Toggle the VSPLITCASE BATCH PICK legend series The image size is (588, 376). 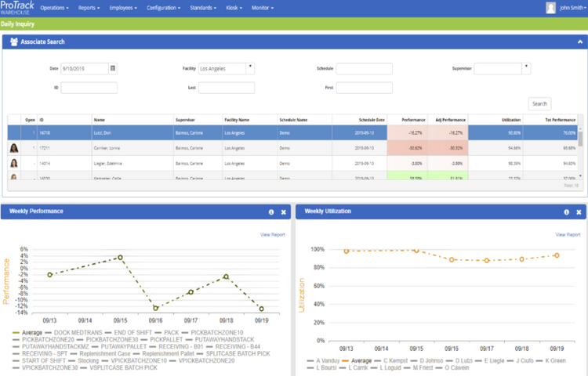pos(119,367)
